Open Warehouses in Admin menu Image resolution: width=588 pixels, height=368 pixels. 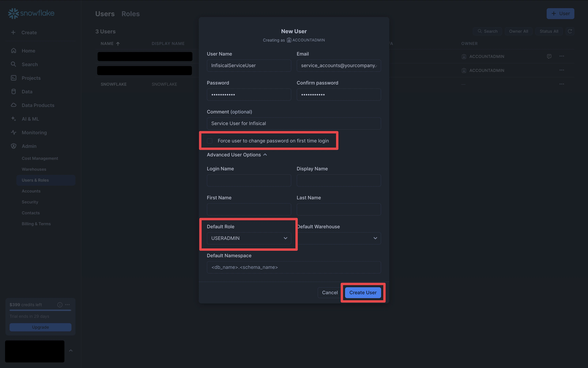coord(34,169)
